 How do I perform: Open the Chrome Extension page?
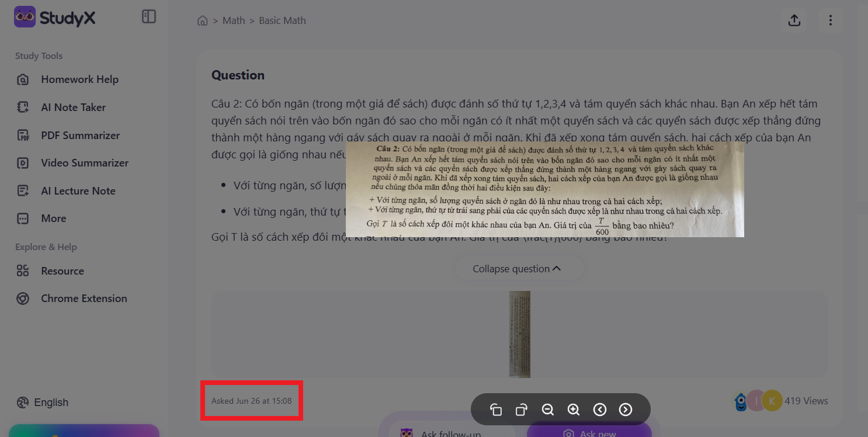(84, 299)
